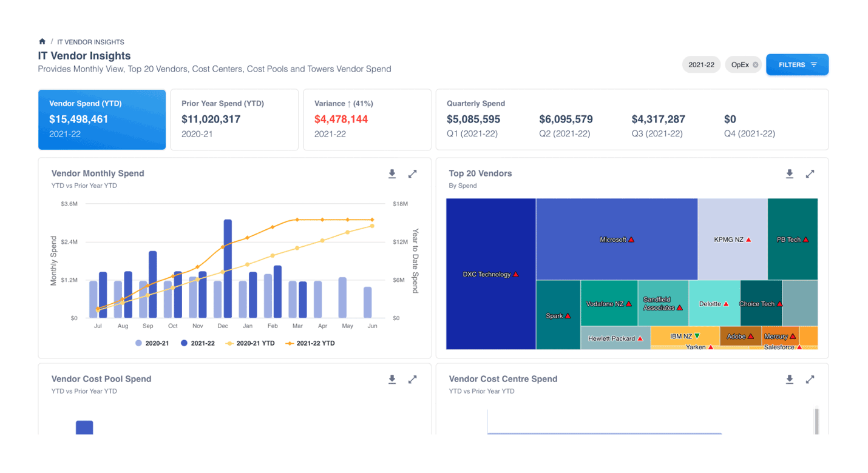Toggle the 2020-21 YTD line legend
868x473 pixels.
[x=250, y=343]
